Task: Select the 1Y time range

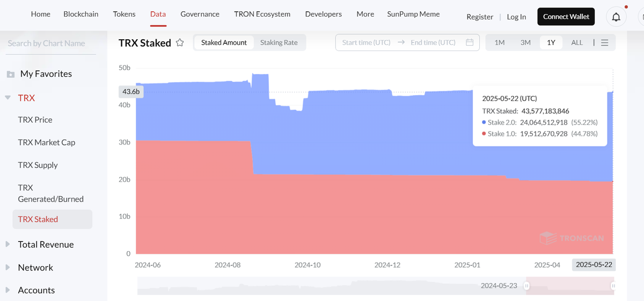Action: point(551,42)
